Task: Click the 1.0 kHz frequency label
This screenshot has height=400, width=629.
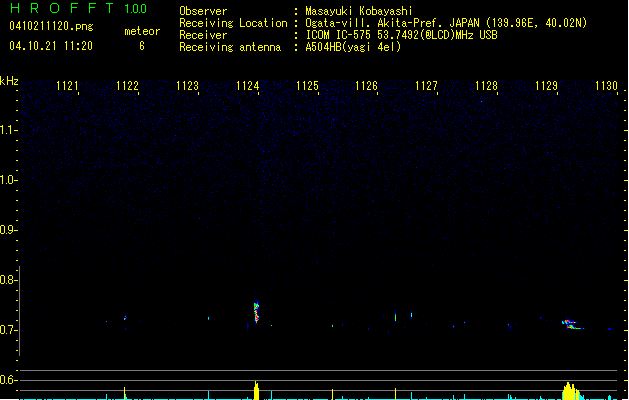Action: click(x=8, y=180)
